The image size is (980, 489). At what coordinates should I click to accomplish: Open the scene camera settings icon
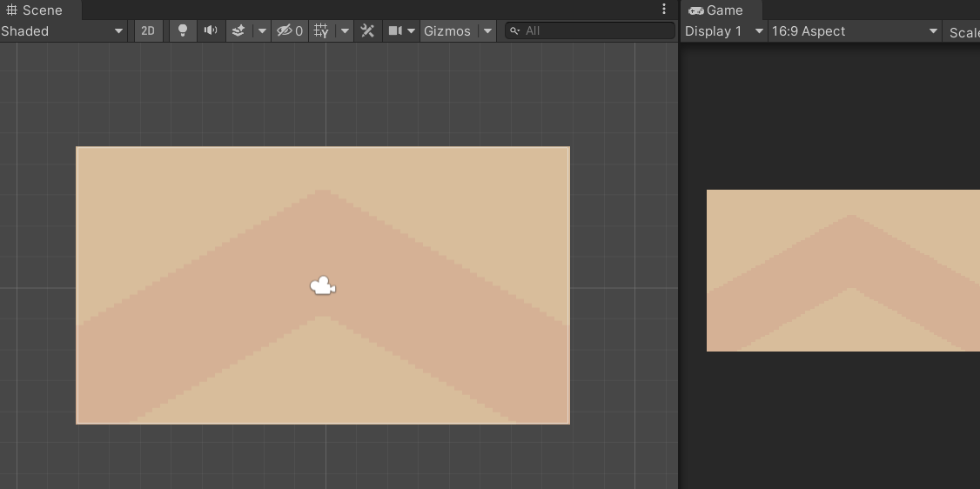pos(395,30)
